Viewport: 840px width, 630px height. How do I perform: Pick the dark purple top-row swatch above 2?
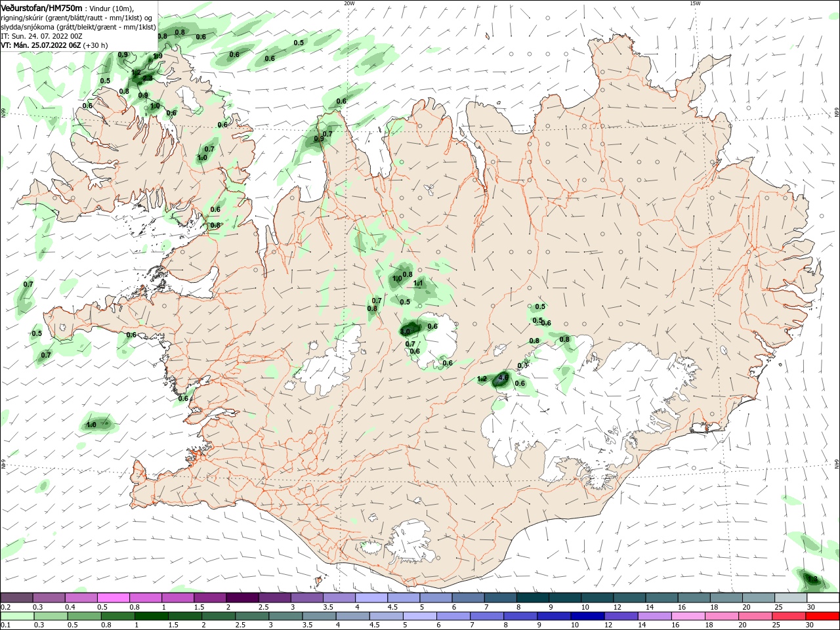[x=242, y=598]
